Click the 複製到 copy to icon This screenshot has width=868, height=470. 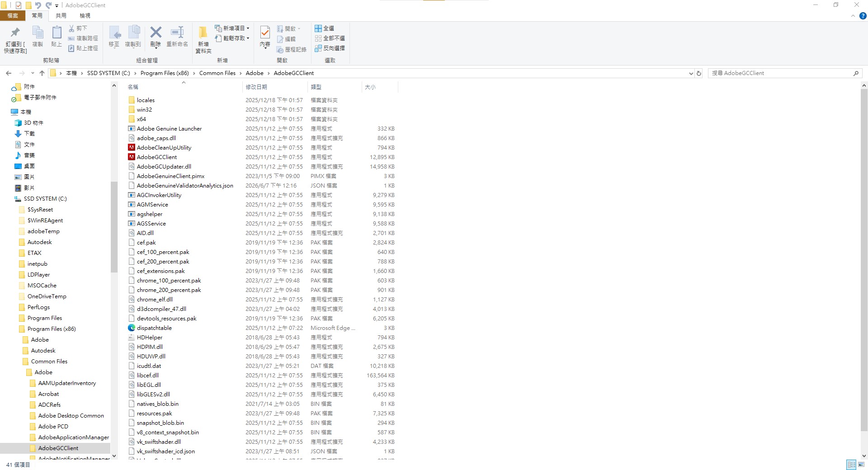(133, 32)
